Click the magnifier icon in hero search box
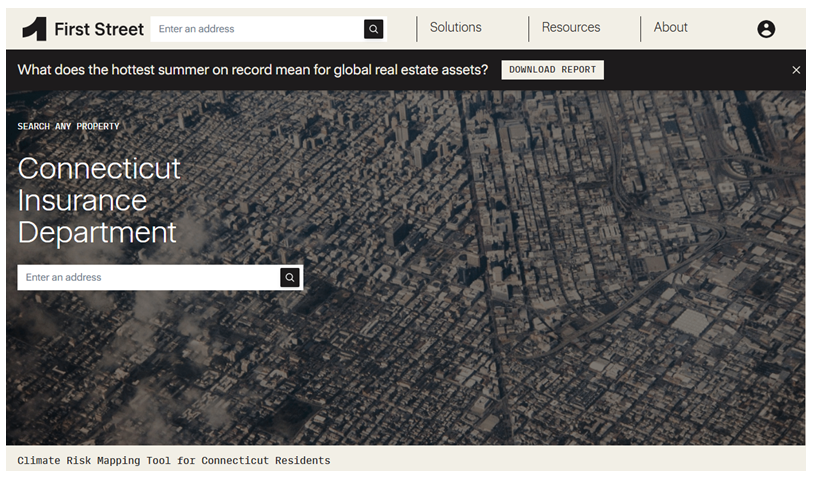This screenshot has width=814, height=479. point(290,278)
